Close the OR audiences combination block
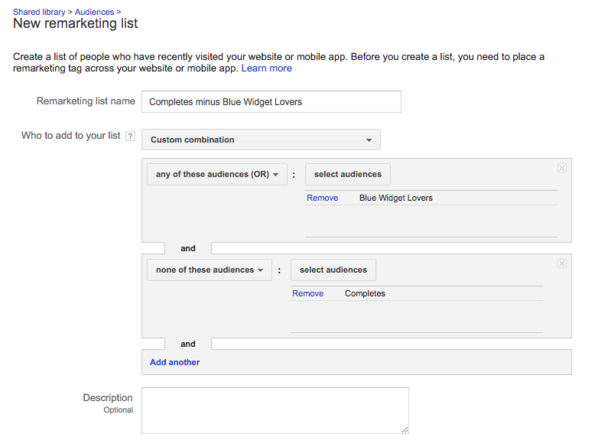 click(562, 168)
